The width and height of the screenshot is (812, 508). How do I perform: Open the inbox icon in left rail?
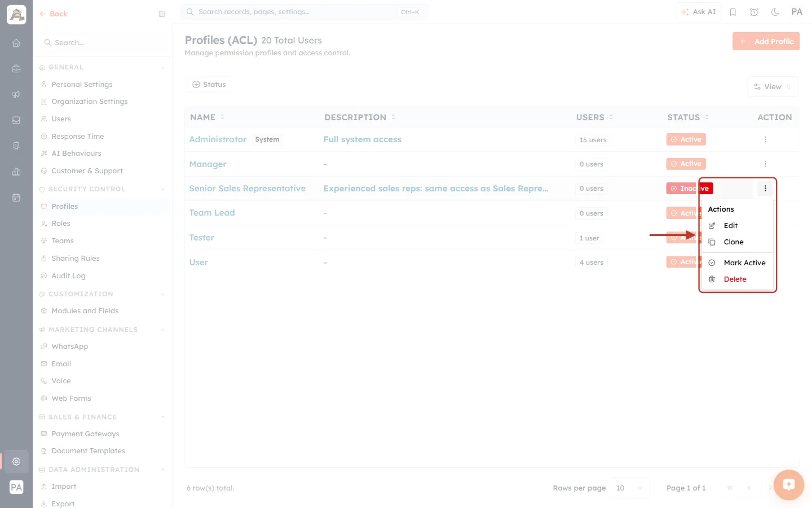pyautogui.click(x=16, y=120)
